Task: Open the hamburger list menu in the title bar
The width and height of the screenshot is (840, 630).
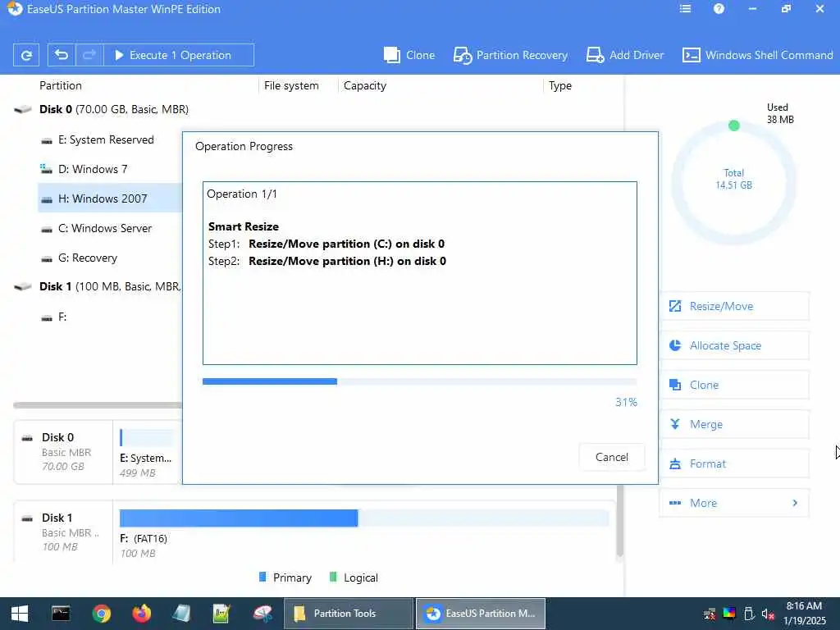Action: [x=685, y=9]
